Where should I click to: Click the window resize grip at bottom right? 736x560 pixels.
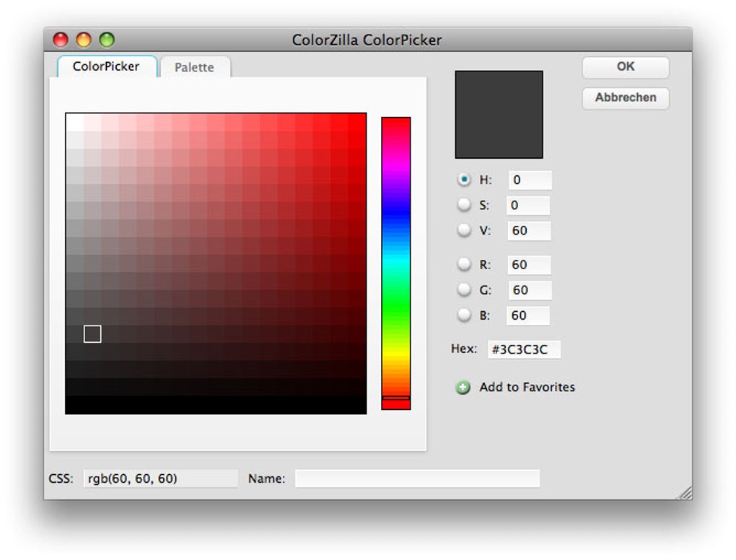click(x=685, y=492)
